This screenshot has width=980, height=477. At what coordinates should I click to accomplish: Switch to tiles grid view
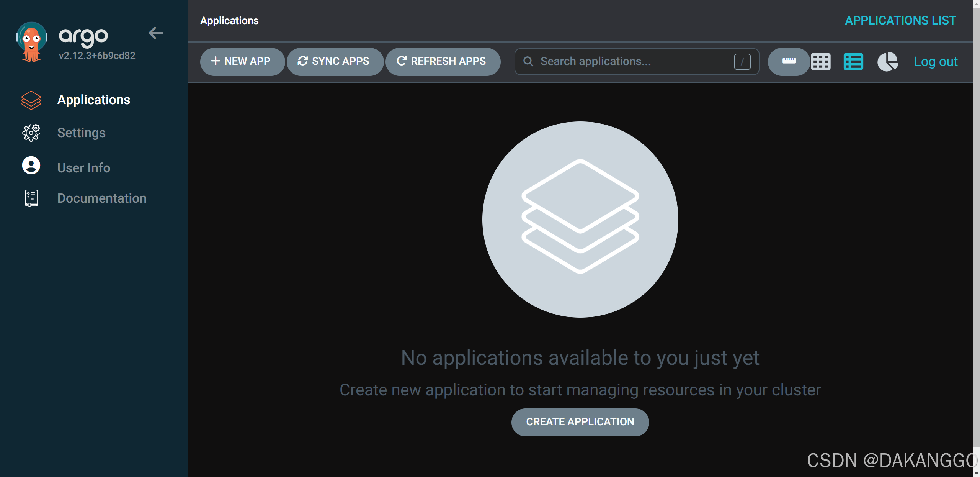click(820, 61)
